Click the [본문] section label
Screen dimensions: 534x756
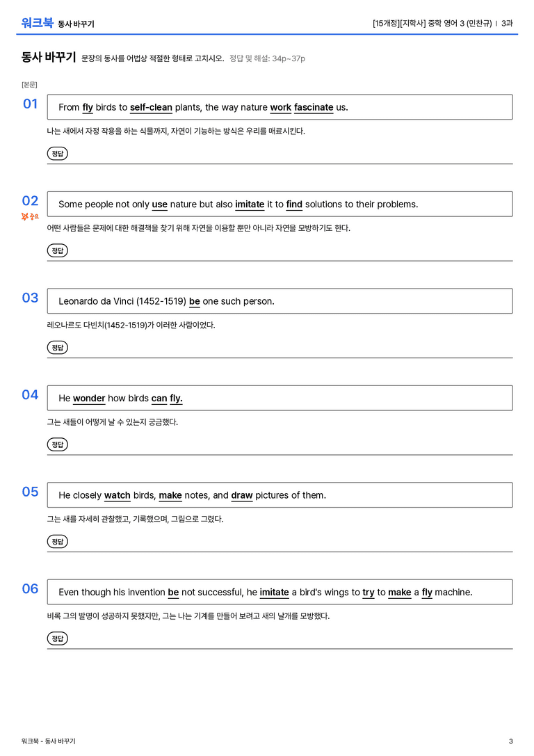(29, 85)
